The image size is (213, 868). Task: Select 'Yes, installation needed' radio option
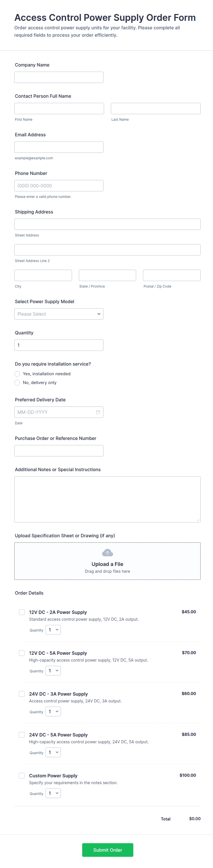click(x=17, y=374)
